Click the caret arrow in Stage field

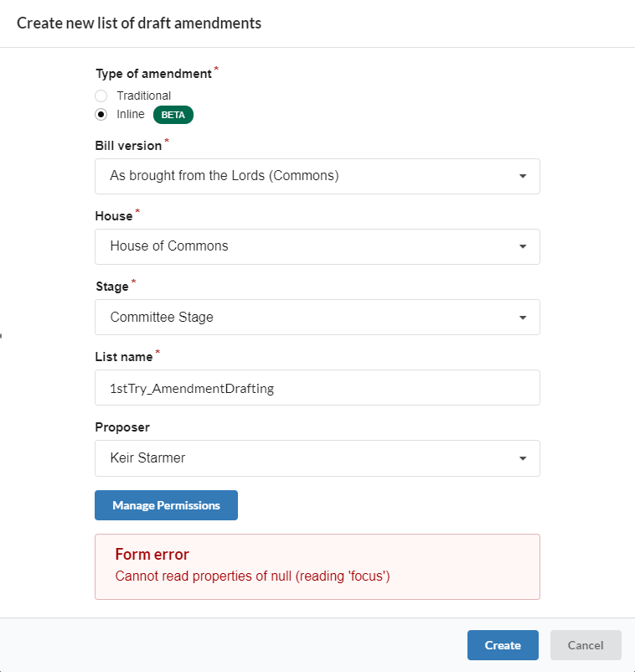522,318
